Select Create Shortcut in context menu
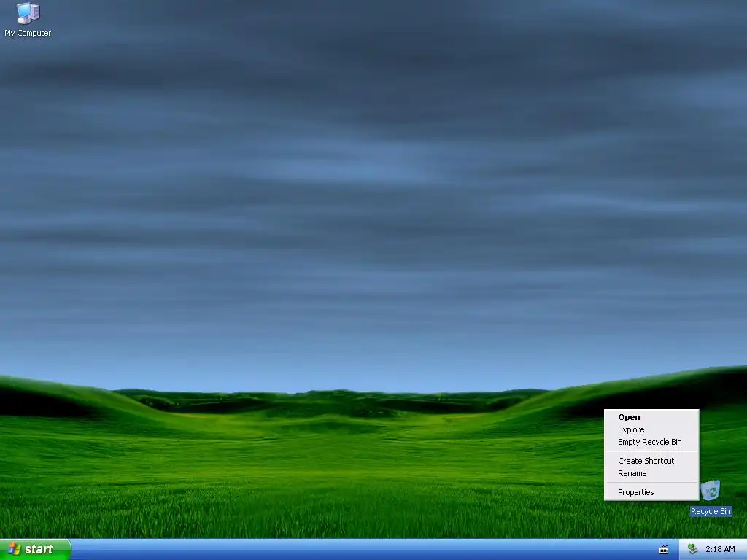The width and height of the screenshot is (747, 560). tap(651, 461)
